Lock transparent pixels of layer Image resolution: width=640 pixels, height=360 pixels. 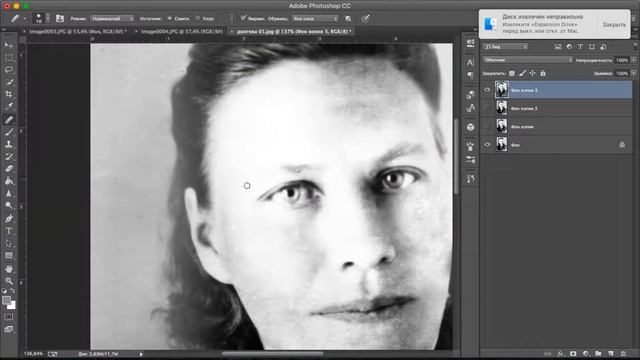click(x=512, y=73)
